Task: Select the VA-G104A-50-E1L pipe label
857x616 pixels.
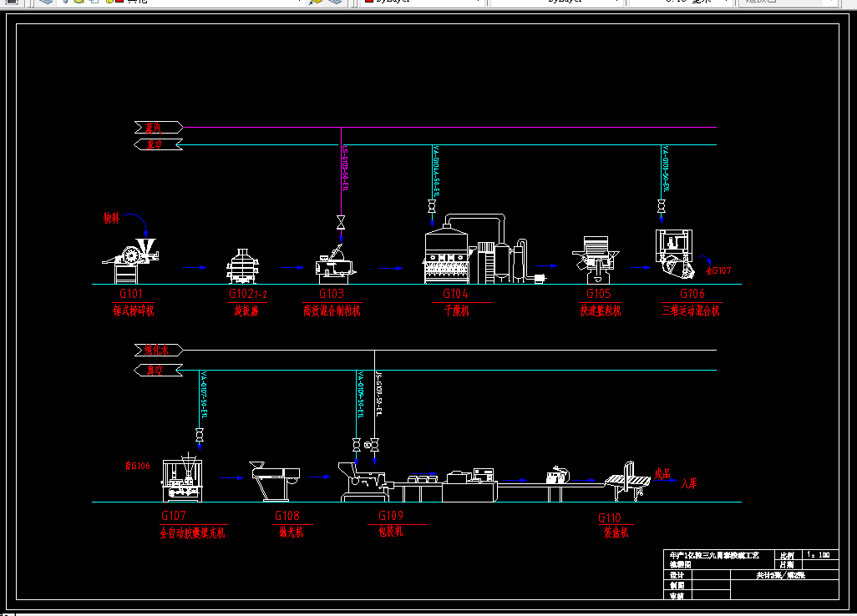Action: coord(436,170)
